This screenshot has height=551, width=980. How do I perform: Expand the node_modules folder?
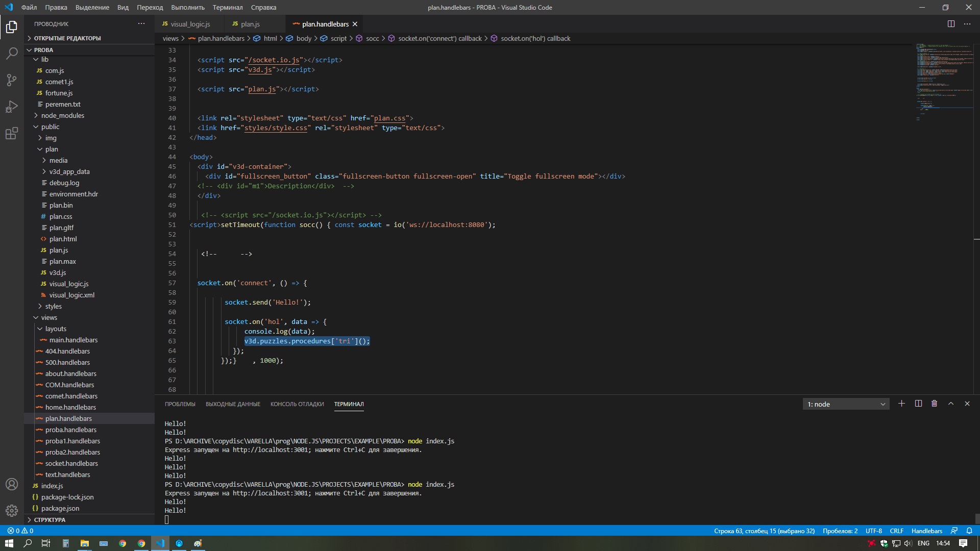point(89,115)
